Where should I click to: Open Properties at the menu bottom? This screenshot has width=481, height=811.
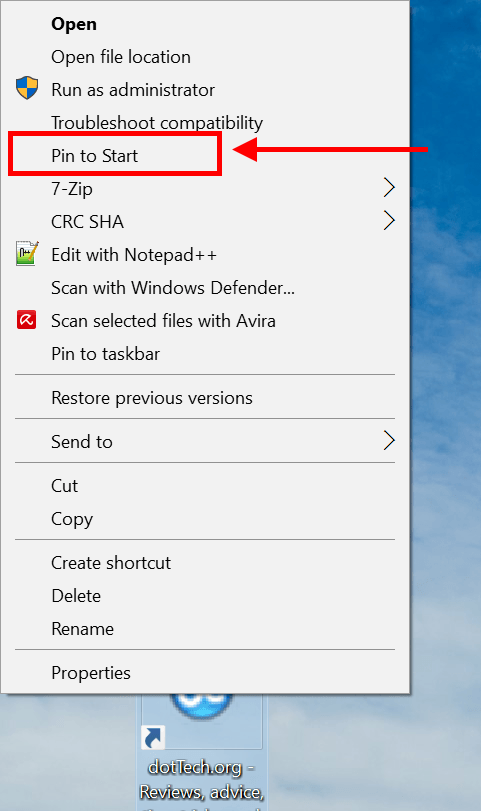click(91, 673)
